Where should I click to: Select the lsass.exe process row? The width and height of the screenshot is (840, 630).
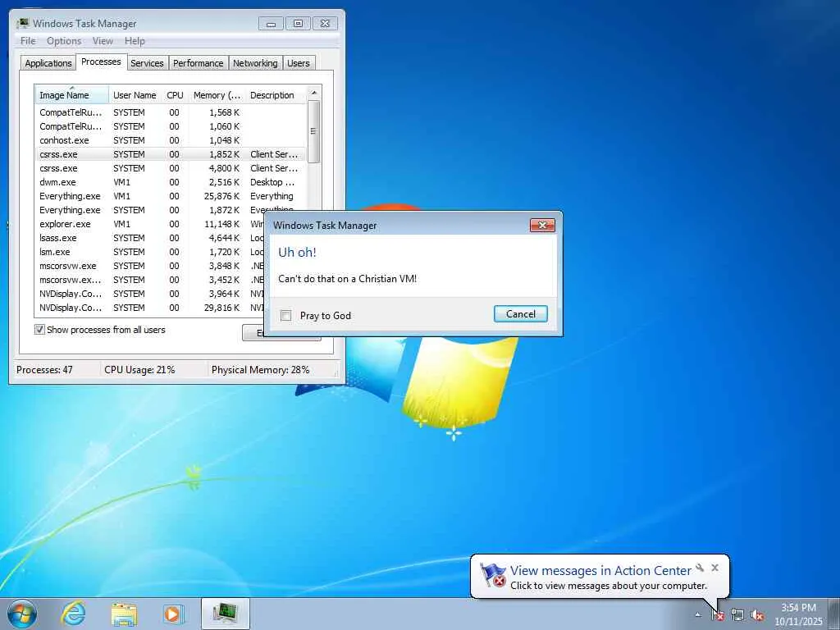[x=151, y=238]
